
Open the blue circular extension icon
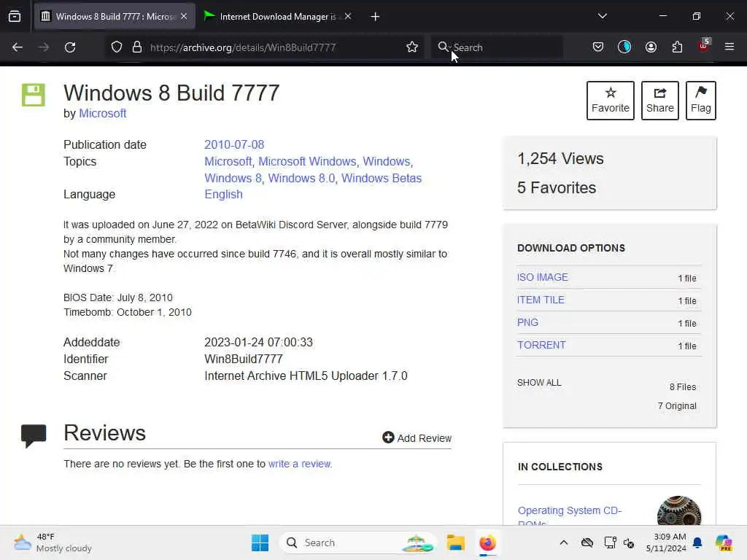pyautogui.click(x=624, y=47)
